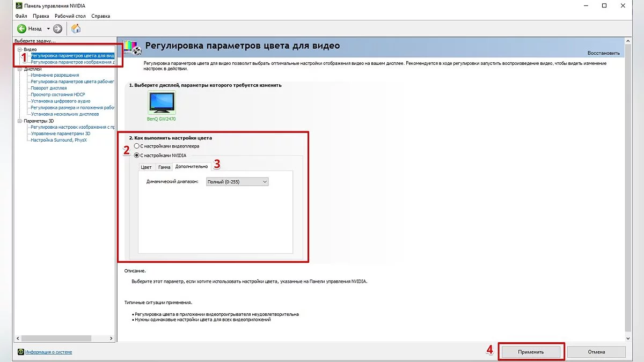Open Регулировка настроек изображения с просмотром item
Viewport: 644px width, 362px height.
[72, 127]
